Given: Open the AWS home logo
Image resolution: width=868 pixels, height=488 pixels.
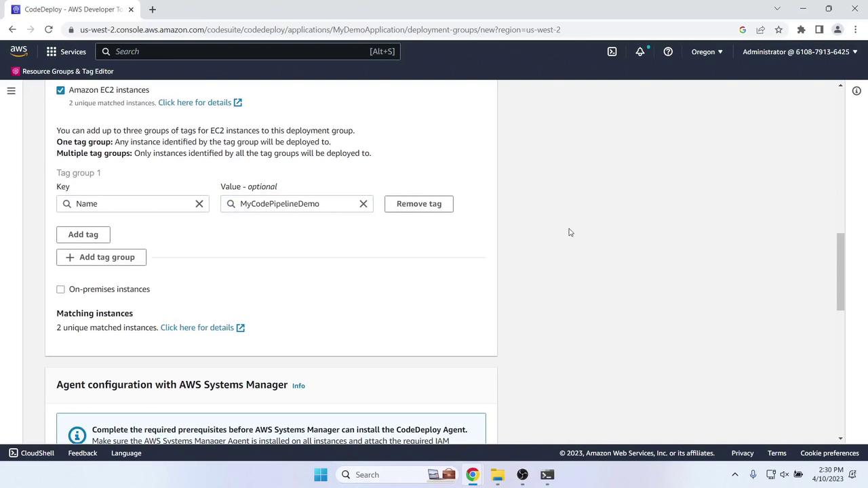Looking at the screenshot, I should (19, 52).
